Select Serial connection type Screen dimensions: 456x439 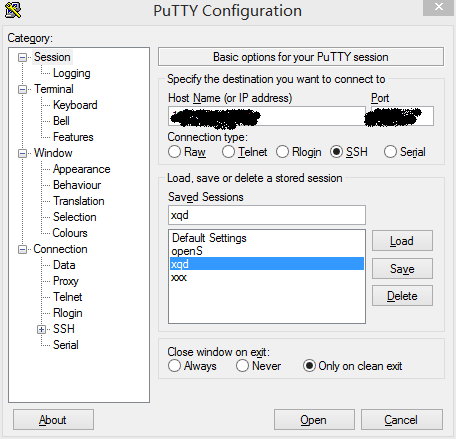(x=405, y=152)
